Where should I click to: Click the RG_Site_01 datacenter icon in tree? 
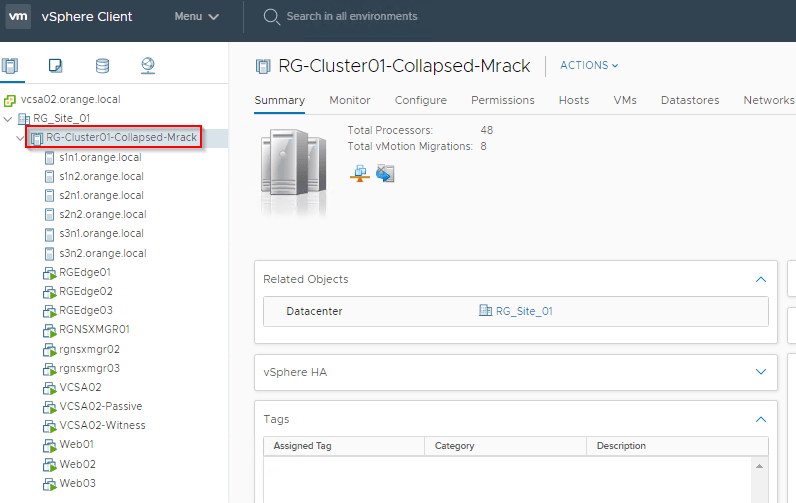click(24, 119)
